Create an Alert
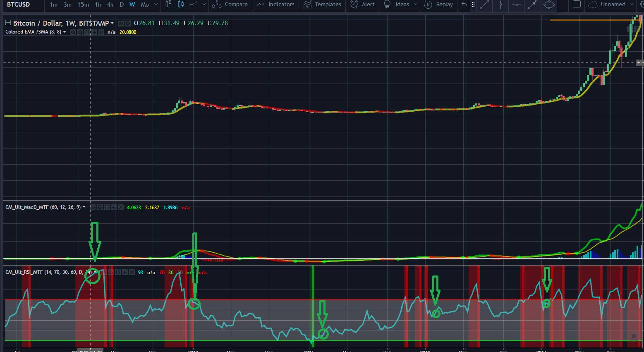Screen dimensions: 644x352 coord(363,5)
